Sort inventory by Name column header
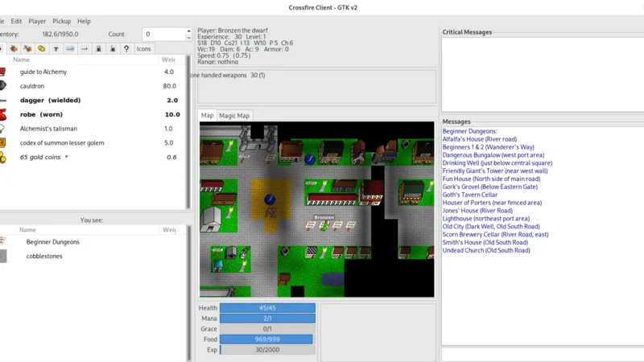This screenshot has width=644, height=362. click(x=85, y=60)
